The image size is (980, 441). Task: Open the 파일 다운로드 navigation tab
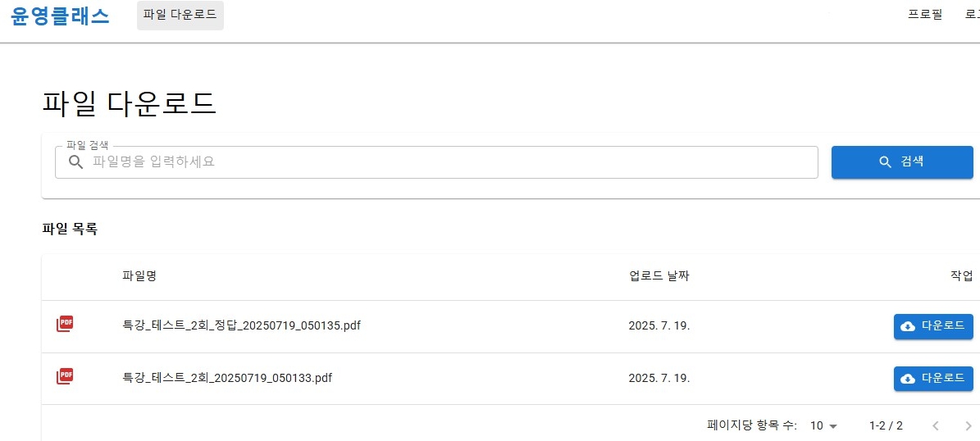(180, 16)
